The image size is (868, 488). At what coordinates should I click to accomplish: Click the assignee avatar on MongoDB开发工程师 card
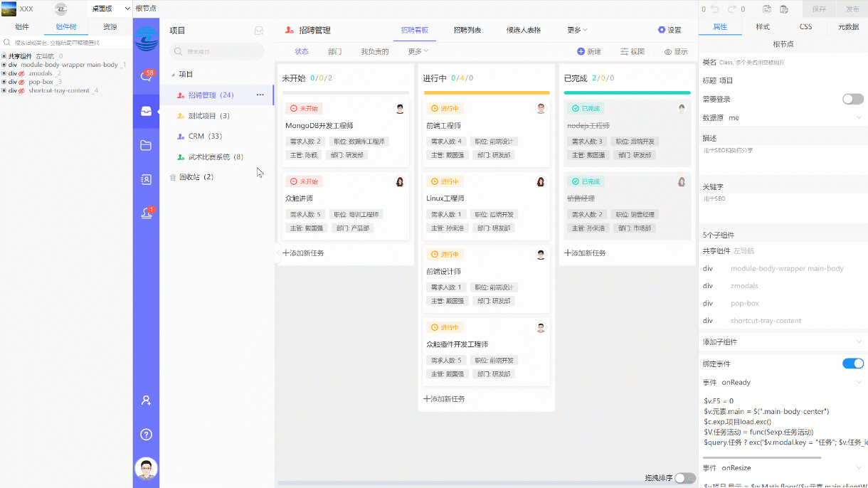400,109
